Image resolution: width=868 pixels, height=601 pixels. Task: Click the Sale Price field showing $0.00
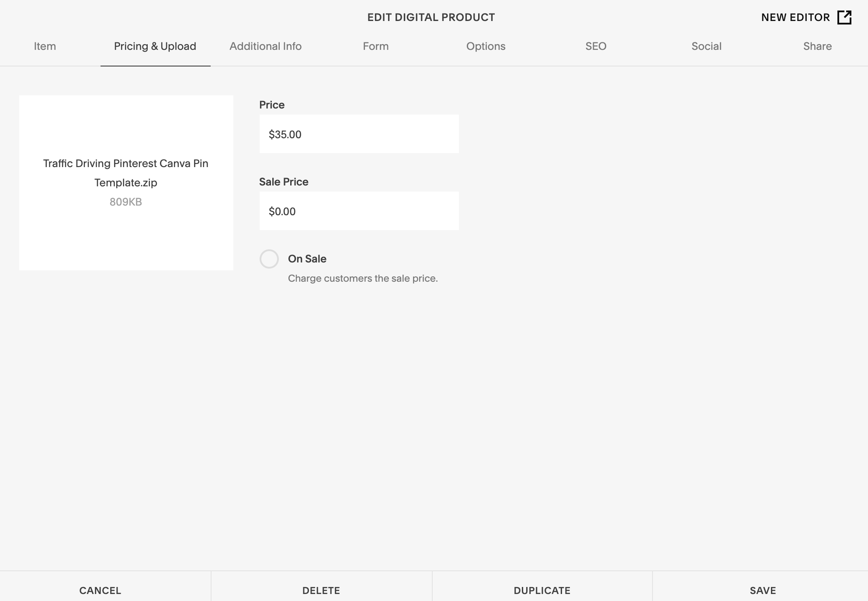[359, 211]
